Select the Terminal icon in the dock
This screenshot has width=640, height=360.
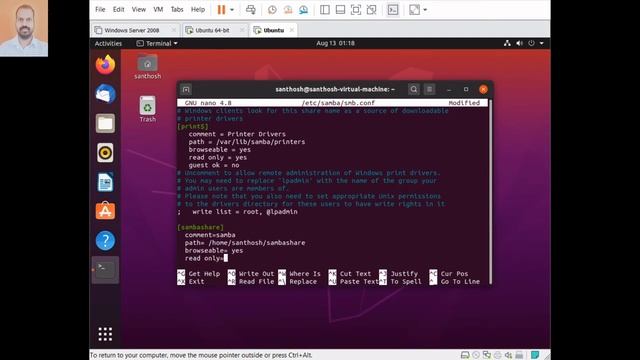(105, 270)
